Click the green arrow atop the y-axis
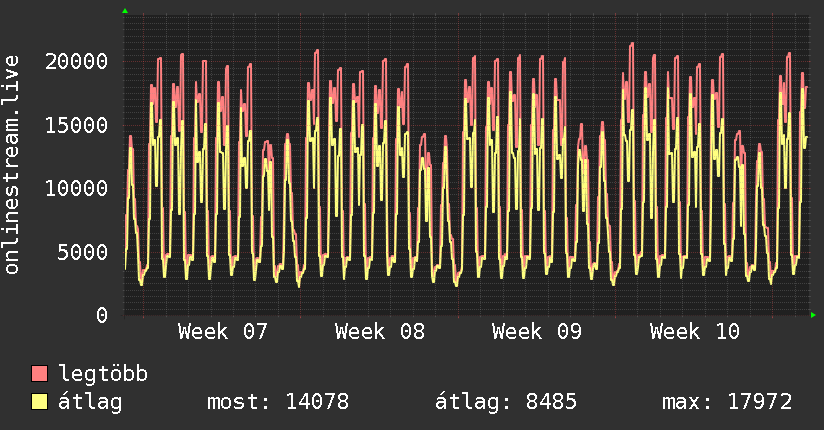Screen dimensions: 824x430 point(124,11)
